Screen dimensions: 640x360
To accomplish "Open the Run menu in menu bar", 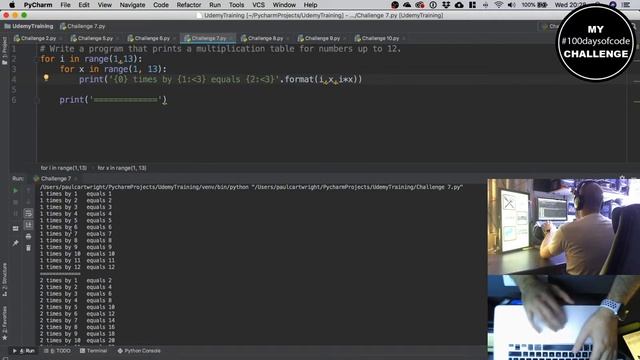I will pyautogui.click(x=215, y=5).
